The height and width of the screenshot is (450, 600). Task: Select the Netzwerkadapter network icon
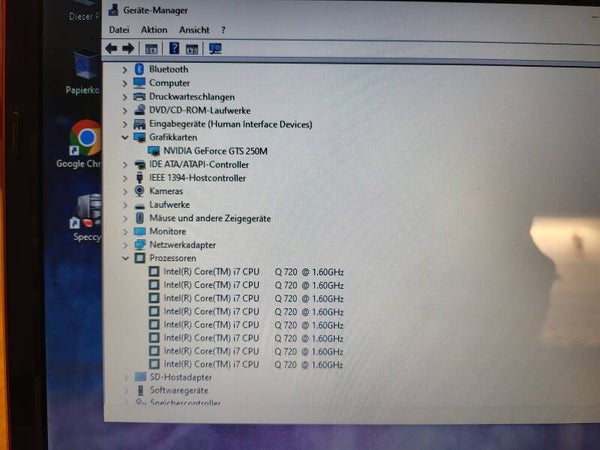click(140, 245)
